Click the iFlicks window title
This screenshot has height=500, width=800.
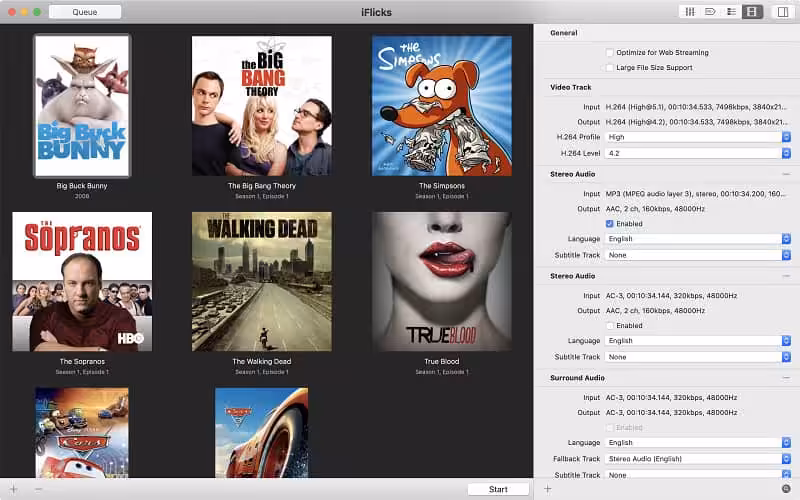pos(377,12)
